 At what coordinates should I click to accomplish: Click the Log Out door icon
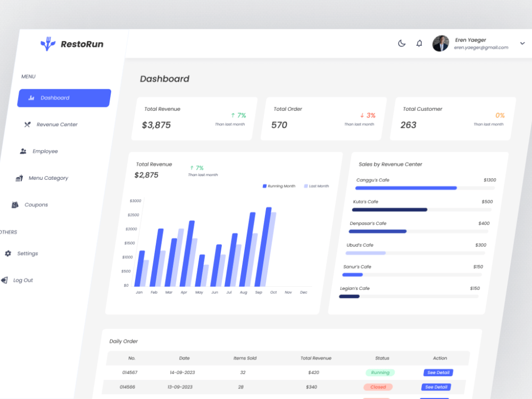(x=4, y=280)
